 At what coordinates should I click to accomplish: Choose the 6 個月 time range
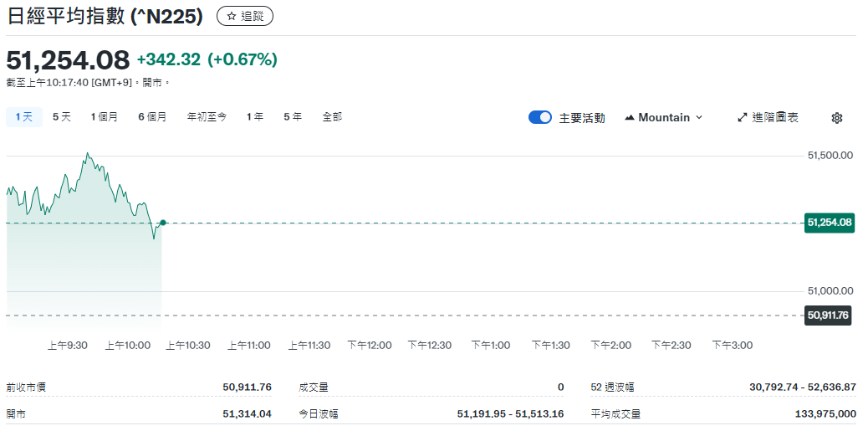[152, 117]
